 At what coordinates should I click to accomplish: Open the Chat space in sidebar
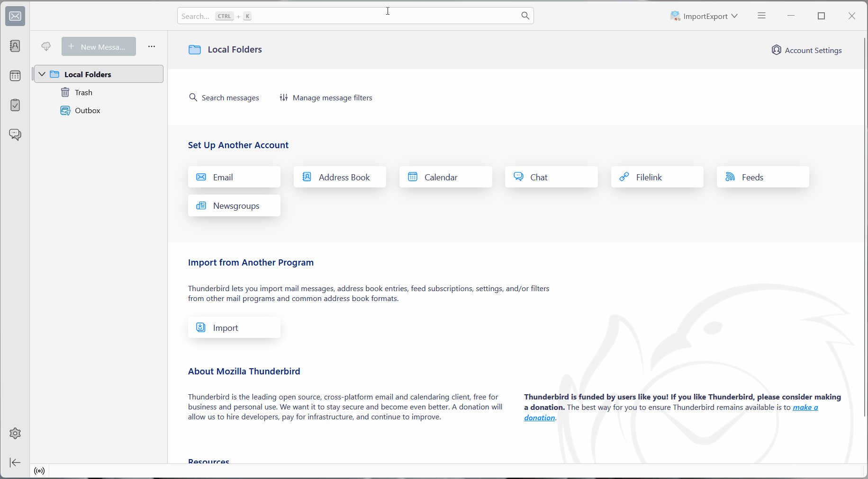[15, 134]
